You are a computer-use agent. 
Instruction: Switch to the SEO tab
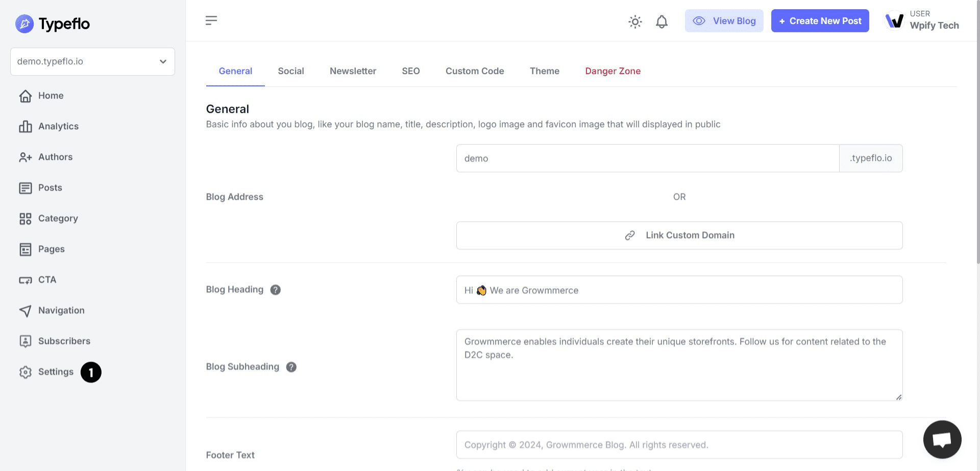tap(410, 71)
